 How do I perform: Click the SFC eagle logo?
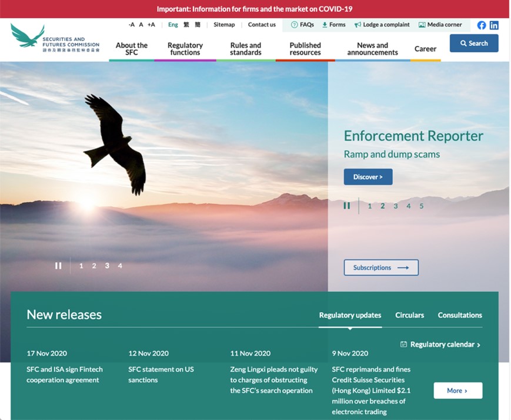(55, 38)
